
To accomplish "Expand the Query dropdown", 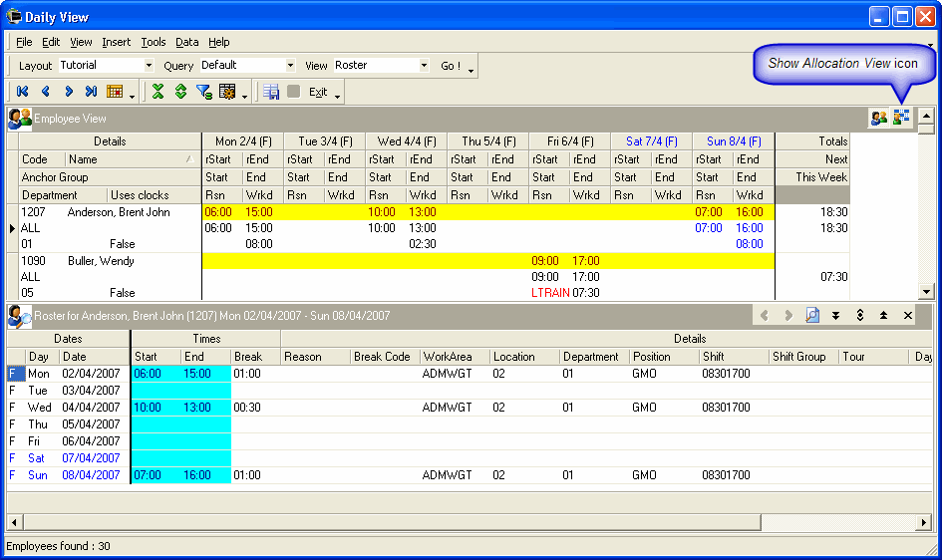I will coord(290,66).
